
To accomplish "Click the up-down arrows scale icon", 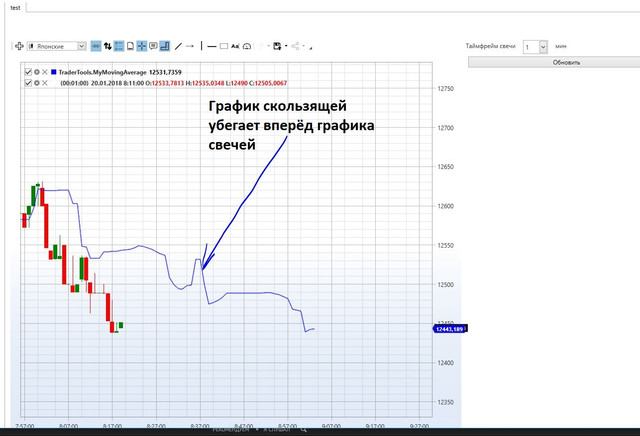I will pyautogui.click(x=107, y=46).
